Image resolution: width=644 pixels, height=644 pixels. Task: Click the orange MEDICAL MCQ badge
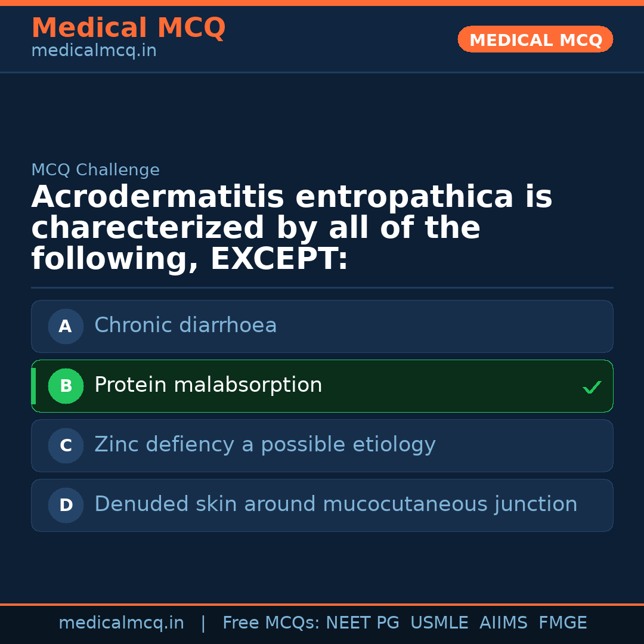pyautogui.click(x=535, y=40)
